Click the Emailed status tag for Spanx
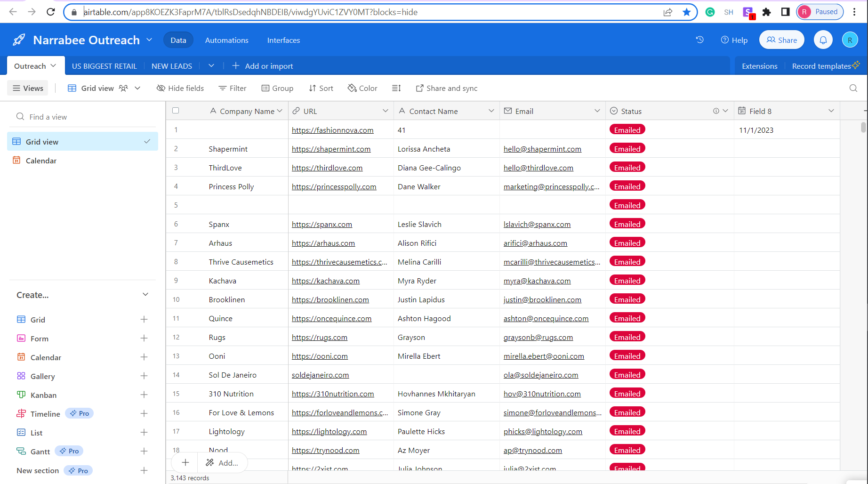 pos(627,224)
